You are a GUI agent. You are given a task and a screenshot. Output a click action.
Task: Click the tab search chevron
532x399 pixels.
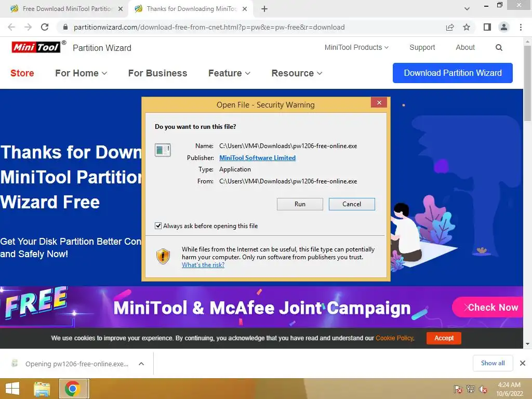pos(467,9)
